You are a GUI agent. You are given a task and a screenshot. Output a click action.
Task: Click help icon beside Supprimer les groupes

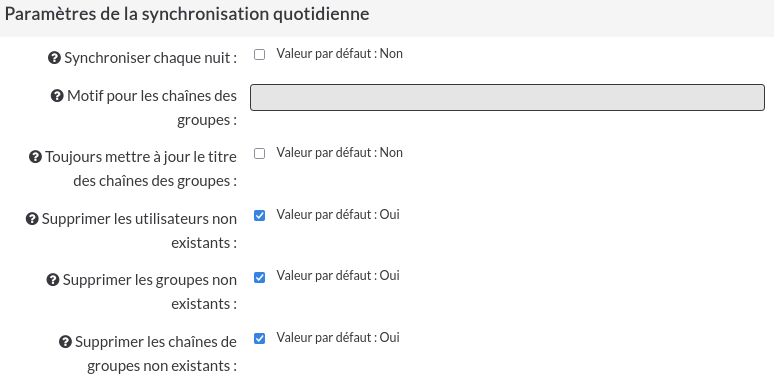pos(53,280)
